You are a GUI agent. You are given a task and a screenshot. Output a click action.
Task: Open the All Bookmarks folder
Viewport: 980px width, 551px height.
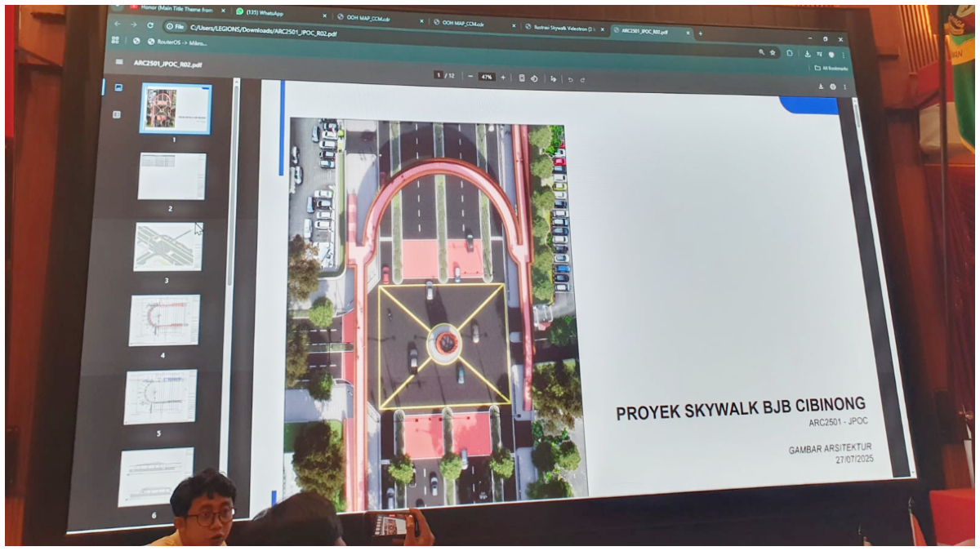(831, 69)
